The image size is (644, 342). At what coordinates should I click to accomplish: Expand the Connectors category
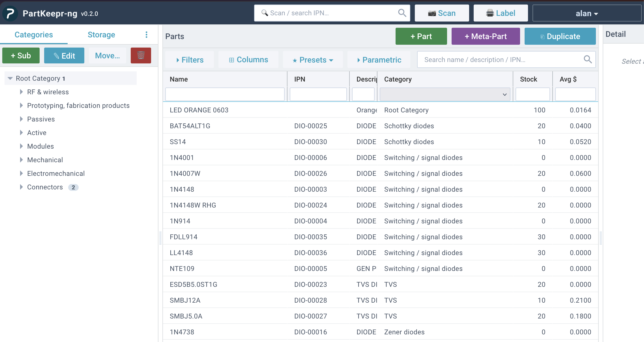coord(21,187)
